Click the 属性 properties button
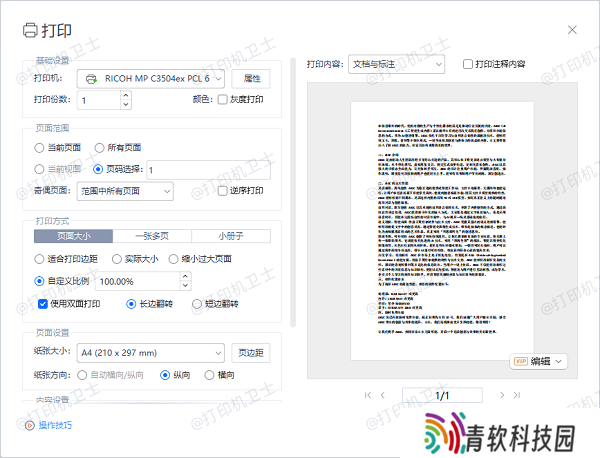600x458 pixels. click(251, 79)
